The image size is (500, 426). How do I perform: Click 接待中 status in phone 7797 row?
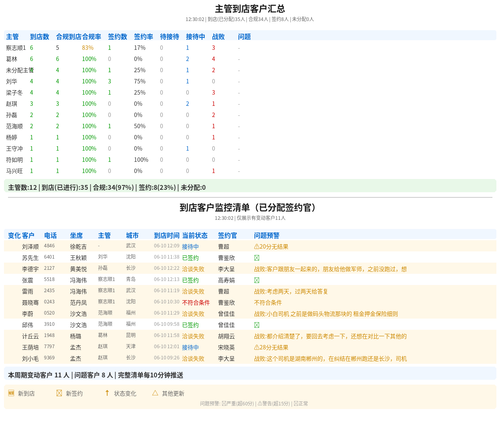pos(190,347)
